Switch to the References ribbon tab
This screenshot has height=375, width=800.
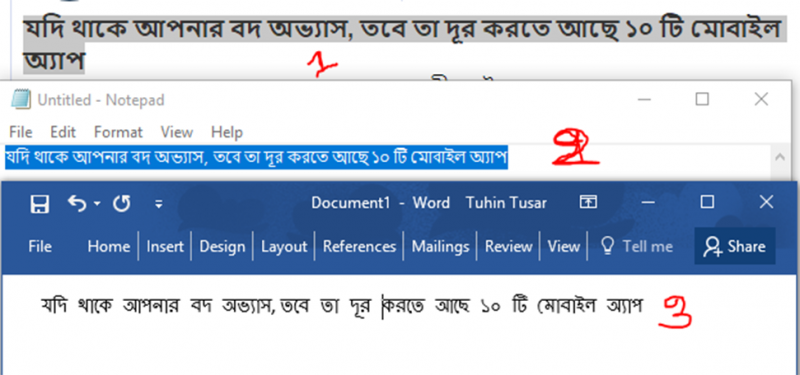(x=359, y=246)
